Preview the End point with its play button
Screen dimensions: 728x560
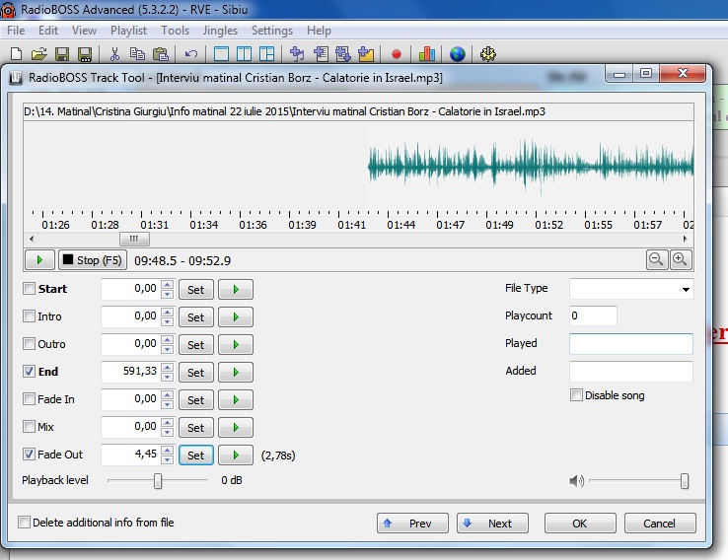(x=236, y=372)
